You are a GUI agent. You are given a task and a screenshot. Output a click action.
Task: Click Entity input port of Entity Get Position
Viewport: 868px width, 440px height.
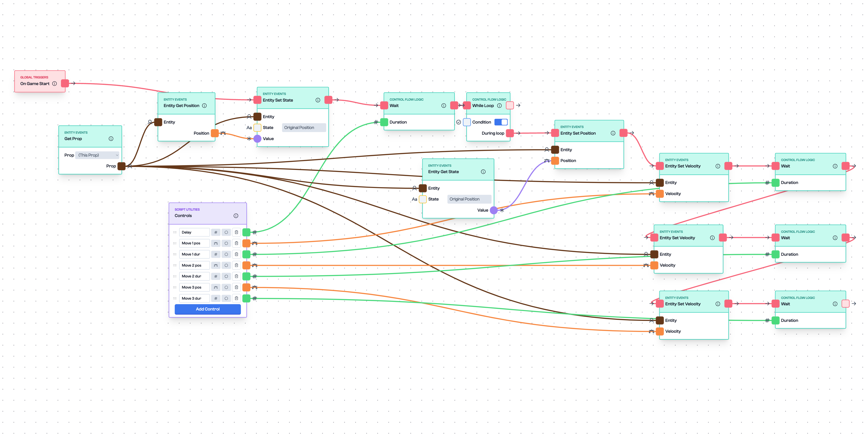coord(158,122)
